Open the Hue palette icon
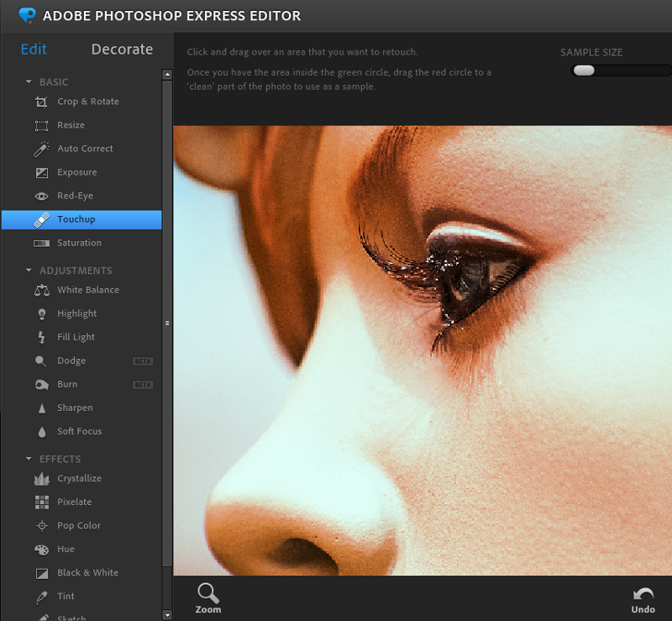This screenshot has height=621, width=672. tap(41, 550)
